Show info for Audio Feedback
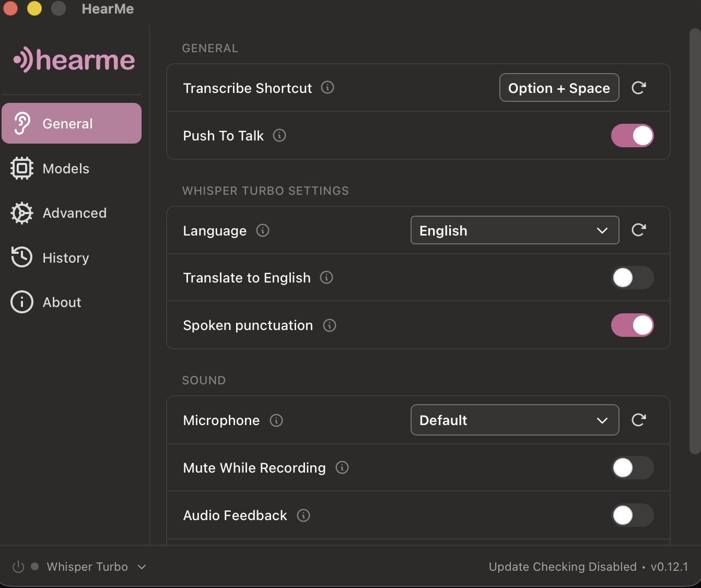 (x=303, y=515)
